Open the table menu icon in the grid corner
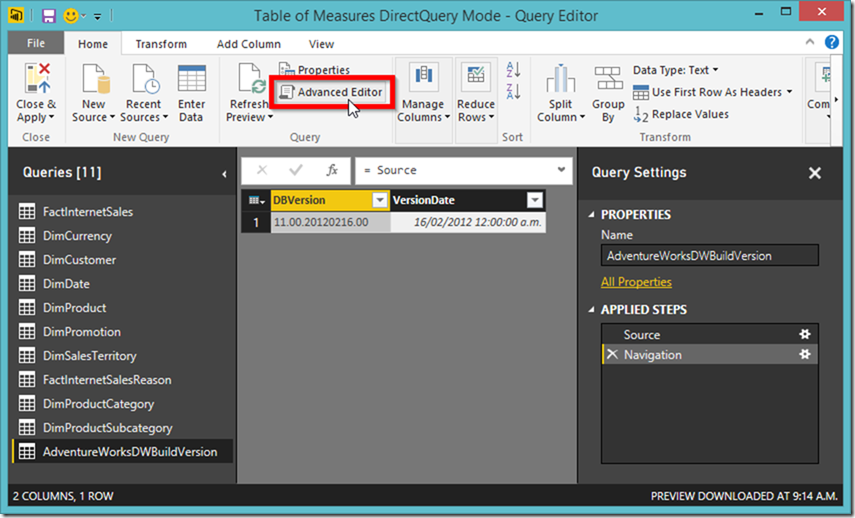The image size is (855, 518). tap(256, 201)
